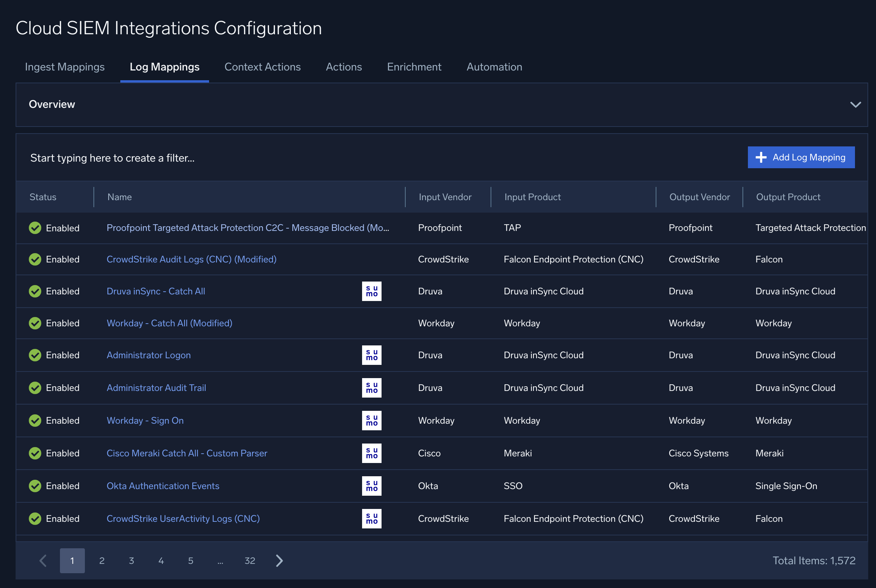This screenshot has height=588, width=876.
Task: Click the green Enabled indicator for Proofpoint row
Action: 35,228
